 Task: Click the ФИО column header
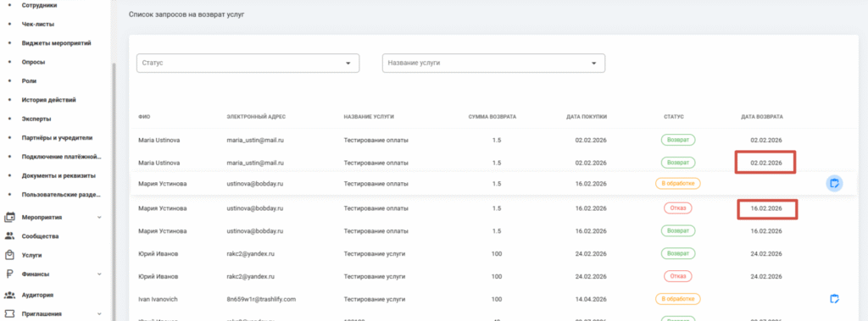144,117
